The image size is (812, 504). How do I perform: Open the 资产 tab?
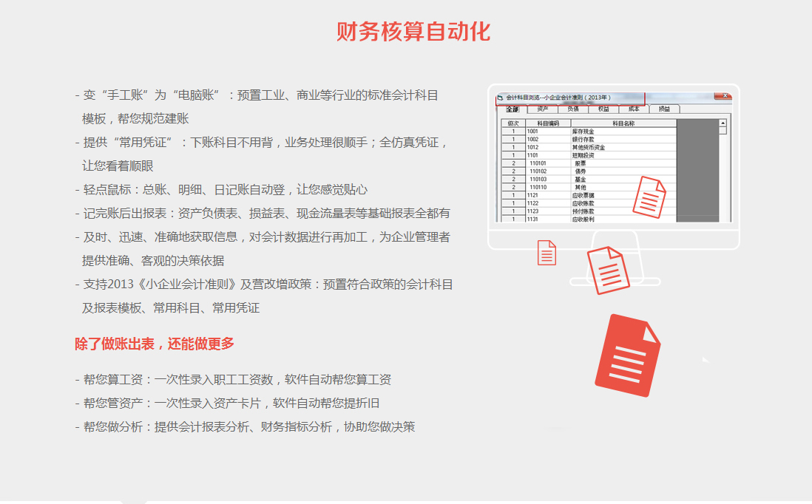click(542, 109)
